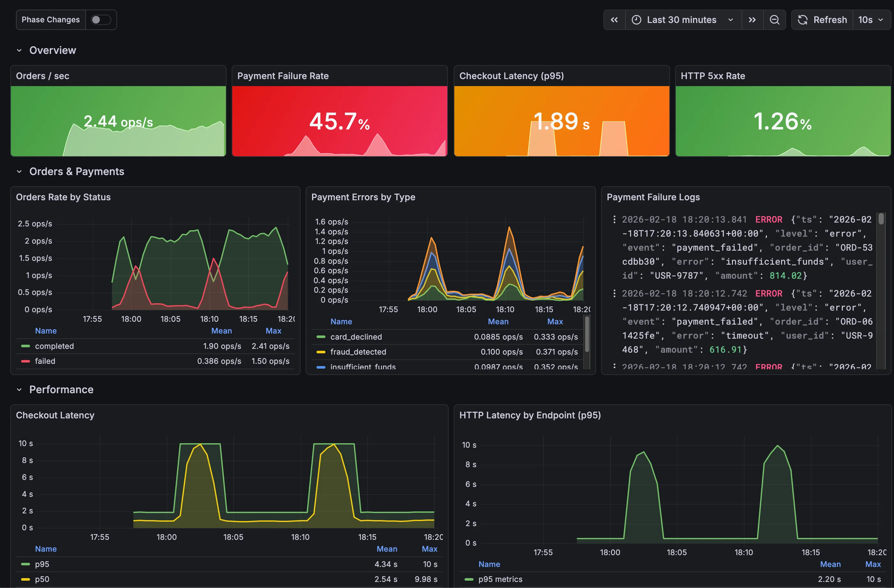Shift time range backward using double-left arrows
894x588 pixels.
point(614,19)
